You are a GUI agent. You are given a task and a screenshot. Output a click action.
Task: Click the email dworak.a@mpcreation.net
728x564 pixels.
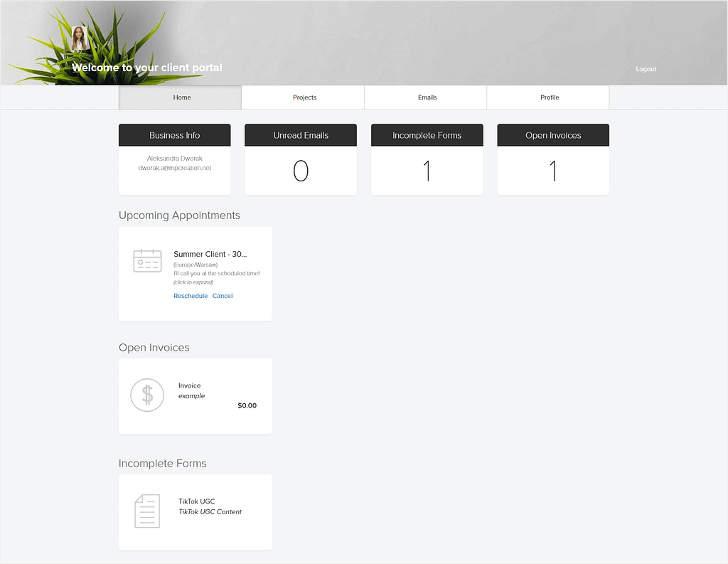pos(175,168)
